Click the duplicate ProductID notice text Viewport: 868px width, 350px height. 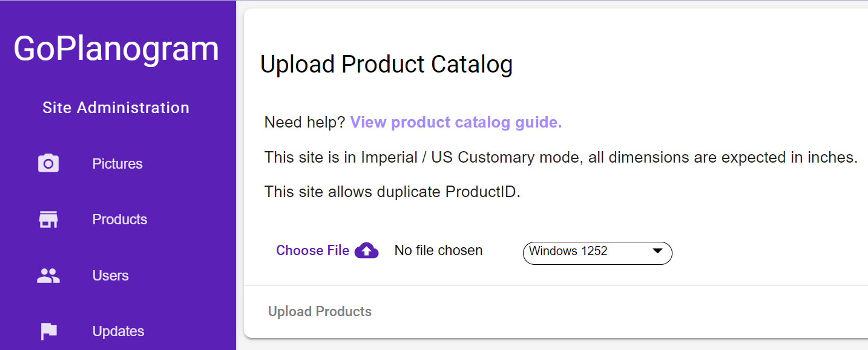coord(392,192)
